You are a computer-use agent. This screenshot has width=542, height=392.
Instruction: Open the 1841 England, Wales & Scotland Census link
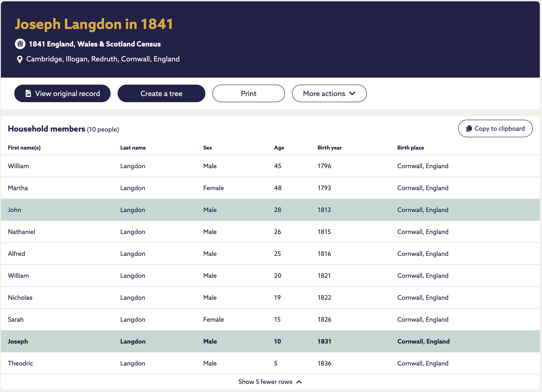click(95, 44)
